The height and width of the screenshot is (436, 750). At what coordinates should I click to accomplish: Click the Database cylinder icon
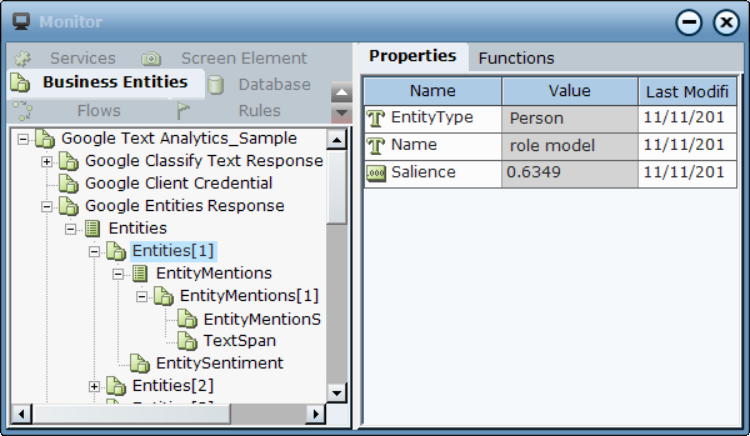click(216, 86)
